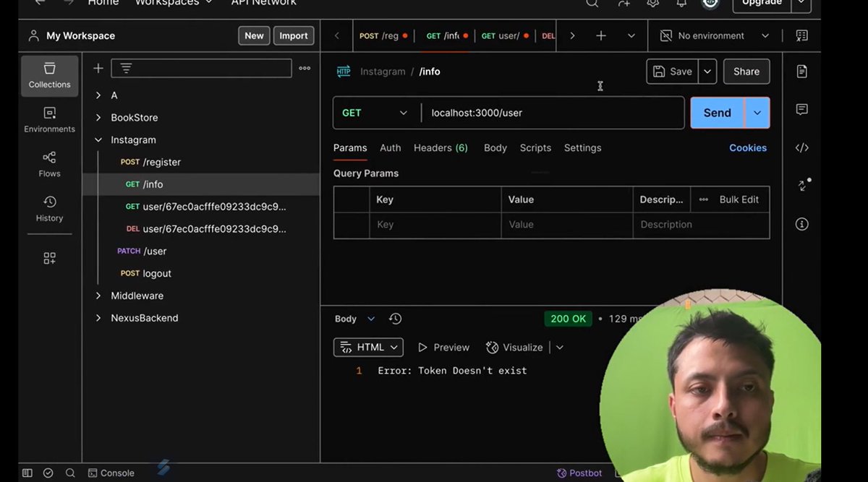Expand the NexusBackend collection

coord(98,318)
